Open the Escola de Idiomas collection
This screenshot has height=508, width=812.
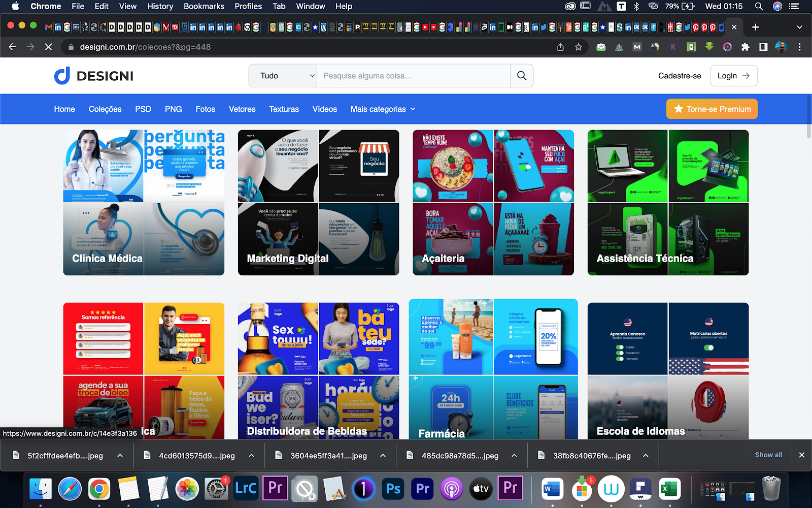668,371
